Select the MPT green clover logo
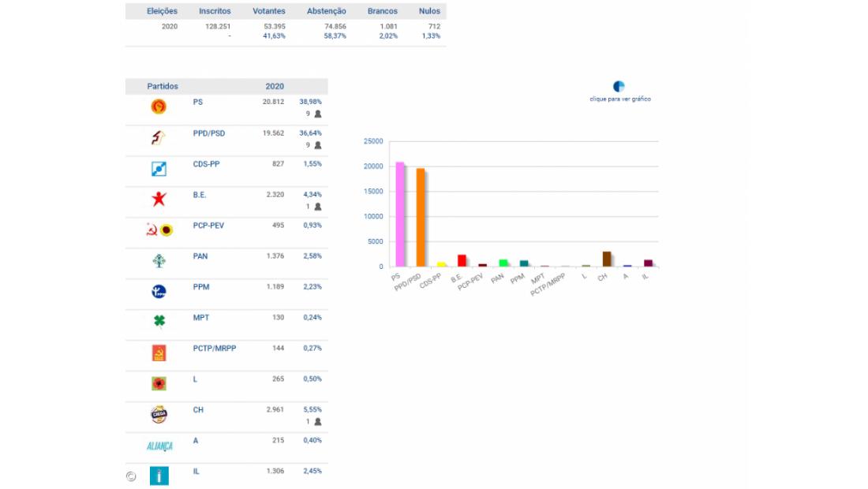Screen dimensions: 868x489 (x=159, y=323)
